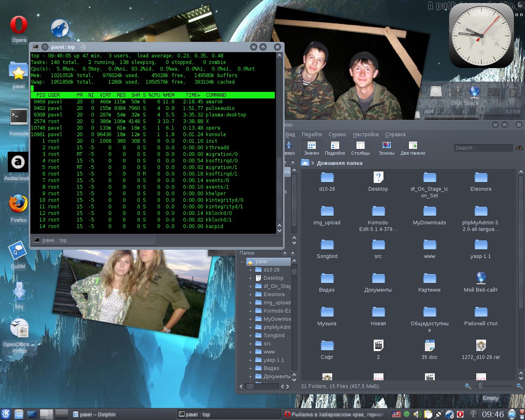Switch to Подробно details view
The height and width of the screenshot is (420, 525).
(335, 148)
